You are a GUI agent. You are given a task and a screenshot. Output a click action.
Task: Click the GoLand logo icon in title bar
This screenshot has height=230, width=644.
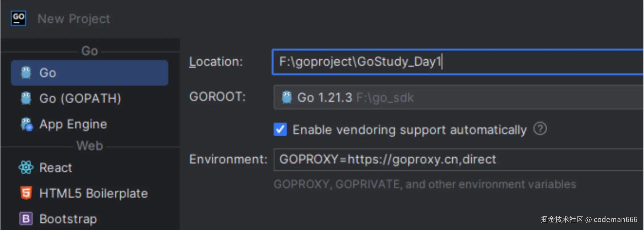(18, 18)
